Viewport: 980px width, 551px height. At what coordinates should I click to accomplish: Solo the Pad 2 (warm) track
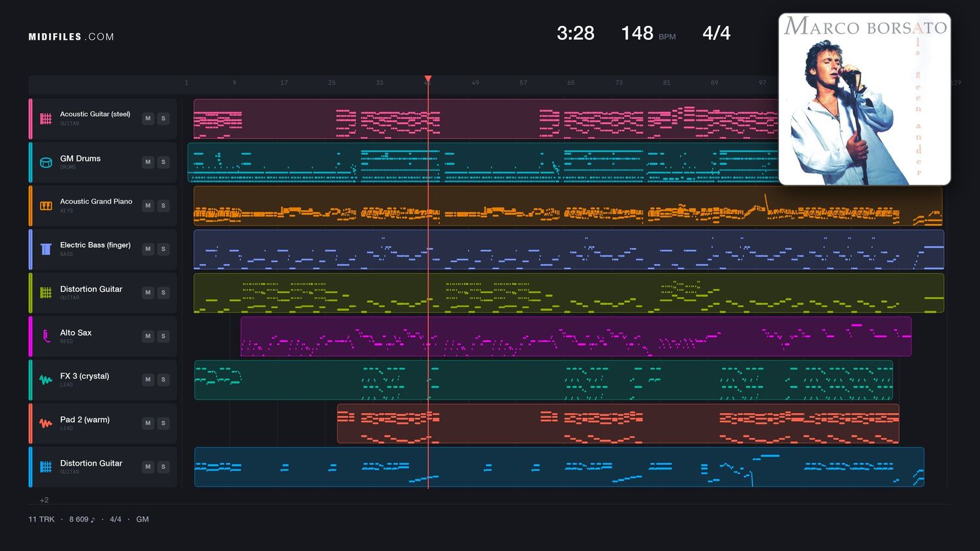point(163,423)
